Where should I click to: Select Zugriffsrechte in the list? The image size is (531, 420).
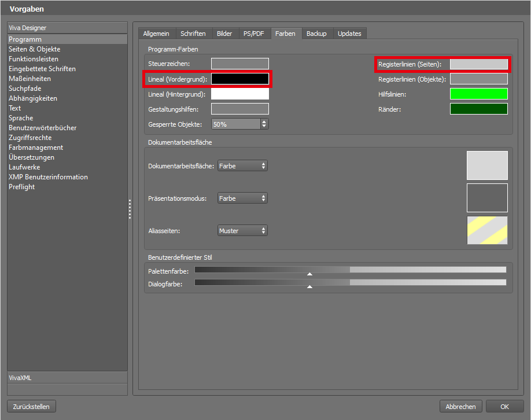pos(68,138)
